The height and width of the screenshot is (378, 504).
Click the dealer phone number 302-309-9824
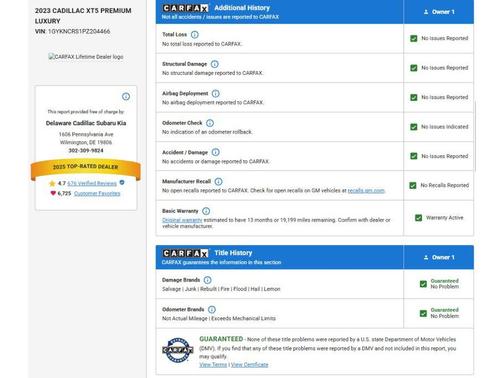(86, 151)
